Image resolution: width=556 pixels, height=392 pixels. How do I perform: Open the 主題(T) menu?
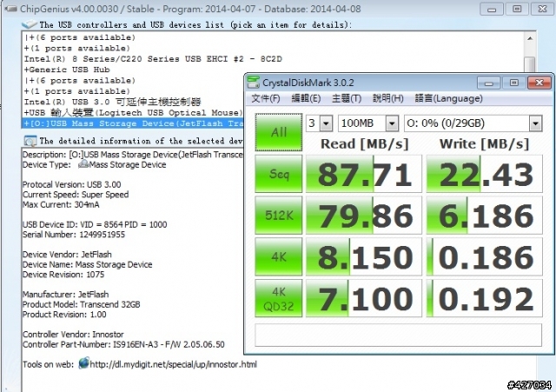[347, 98]
